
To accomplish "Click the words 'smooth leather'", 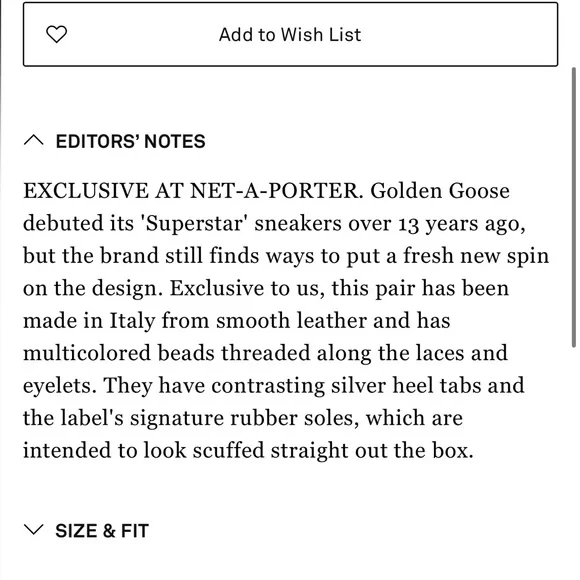I will [292, 321].
